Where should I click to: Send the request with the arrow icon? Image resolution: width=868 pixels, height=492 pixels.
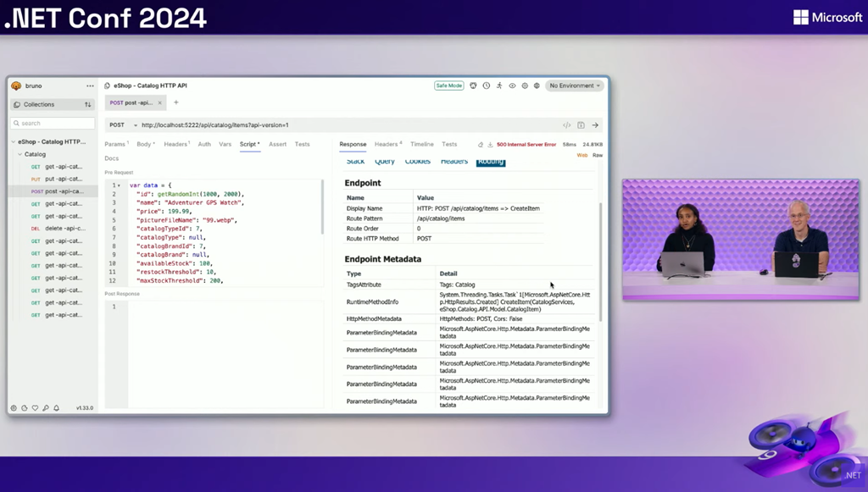click(595, 125)
